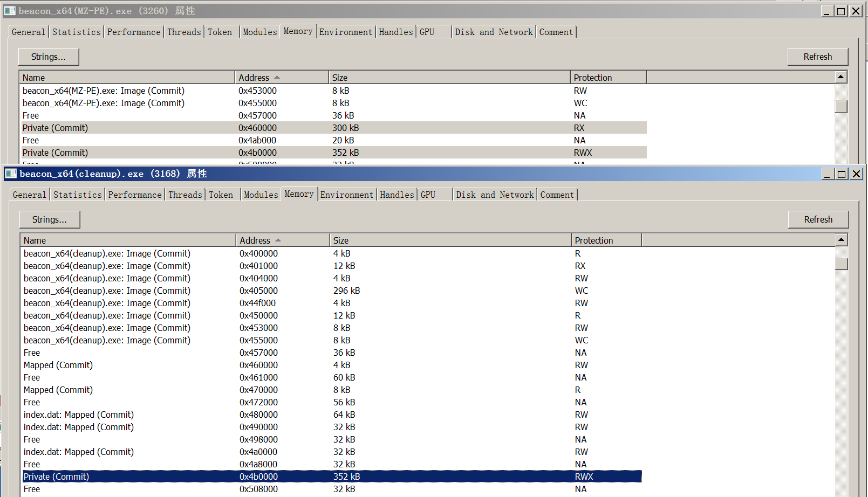Image resolution: width=868 pixels, height=497 pixels.
Task: Click Refresh button in MZ-PE window
Action: point(817,57)
